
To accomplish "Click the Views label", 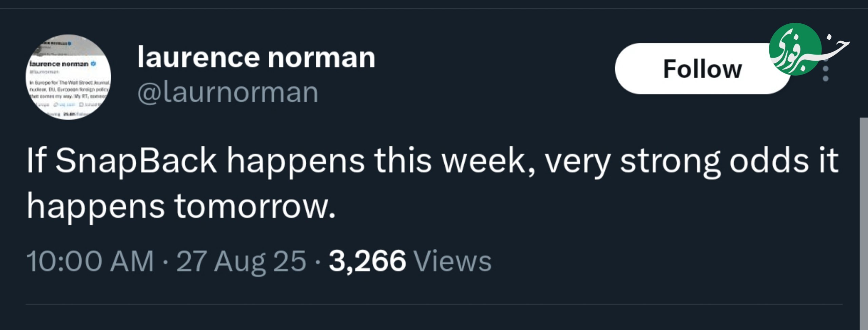I will 453,261.
